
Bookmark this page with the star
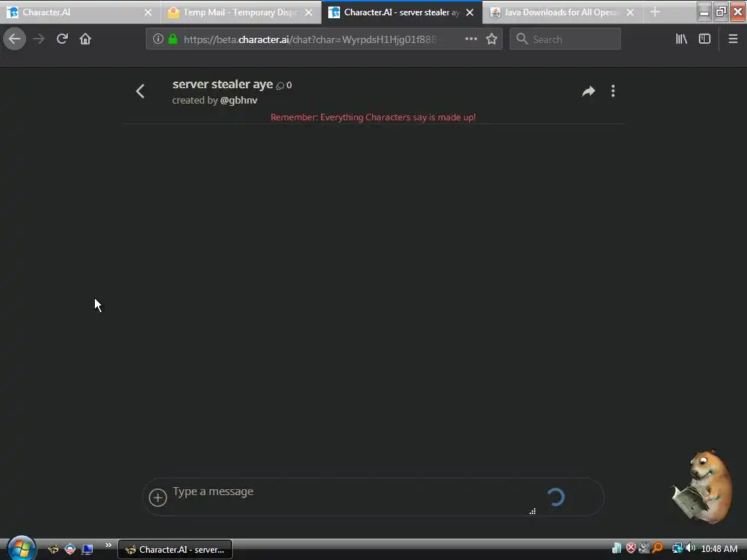[492, 39]
